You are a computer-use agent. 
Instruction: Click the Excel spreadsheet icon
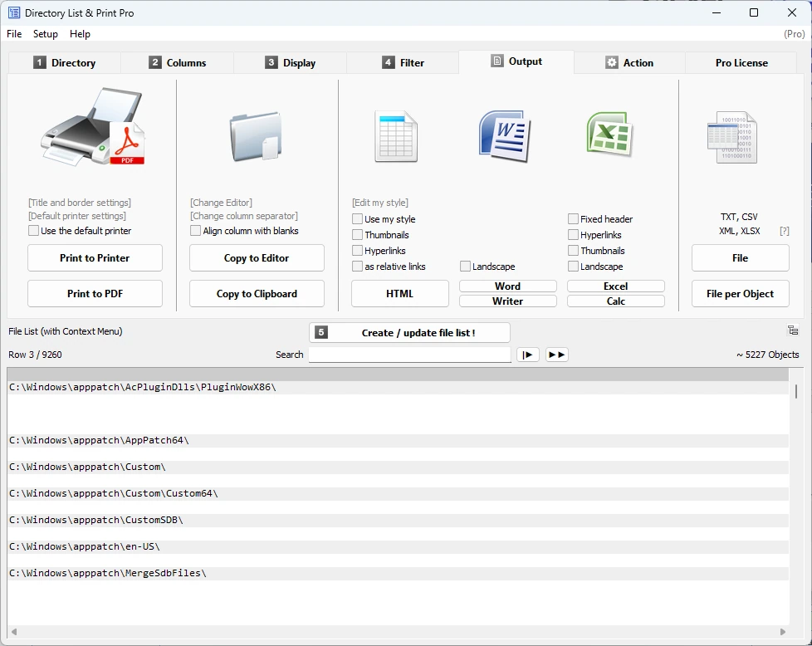point(610,135)
